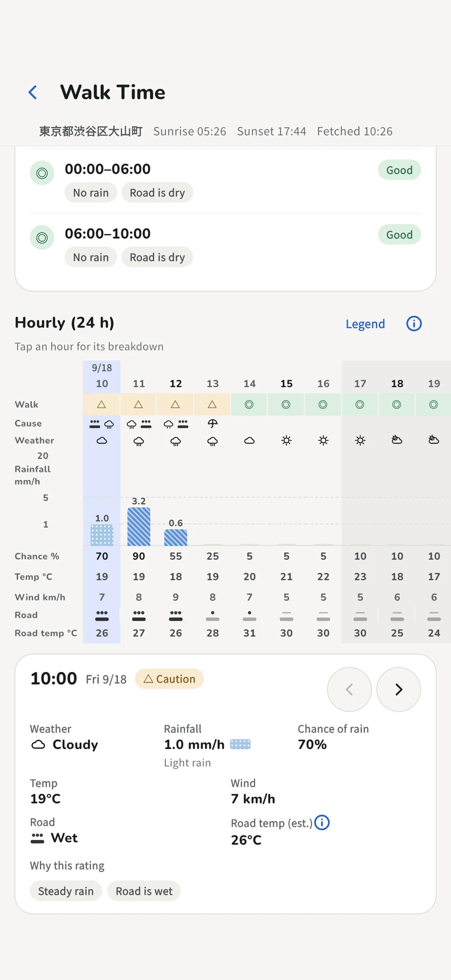Tap the Steady rain reason chip
The height and width of the screenshot is (980, 451).
pos(66,891)
